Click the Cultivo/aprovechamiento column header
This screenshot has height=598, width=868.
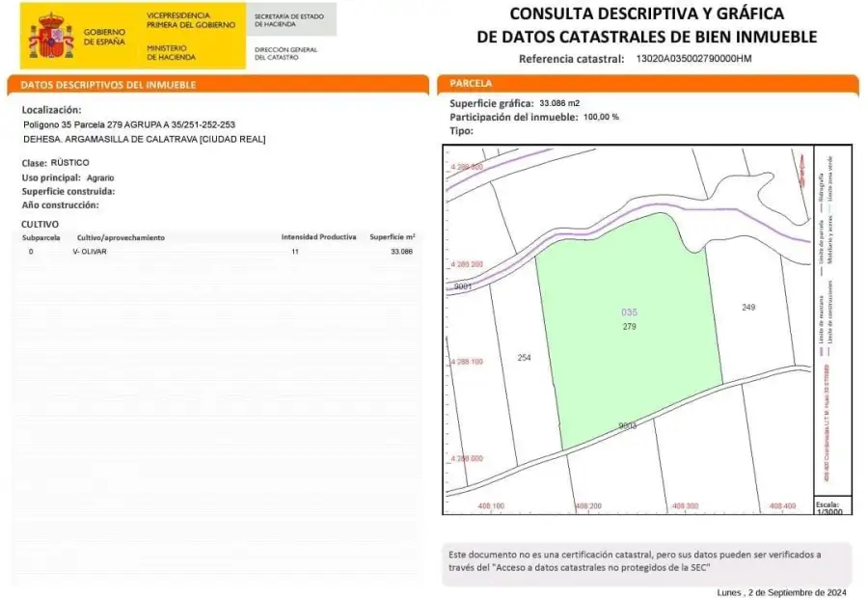(121, 237)
